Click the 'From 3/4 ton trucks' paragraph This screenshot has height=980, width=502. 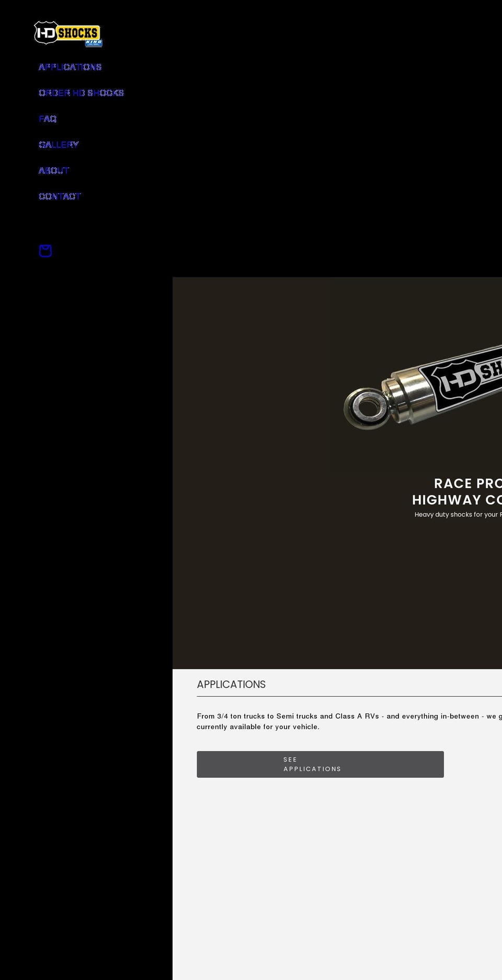[349, 721]
